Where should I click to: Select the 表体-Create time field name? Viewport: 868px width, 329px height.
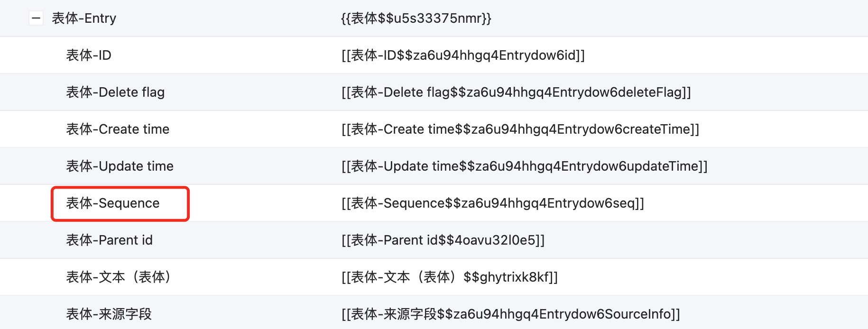point(118,129)
